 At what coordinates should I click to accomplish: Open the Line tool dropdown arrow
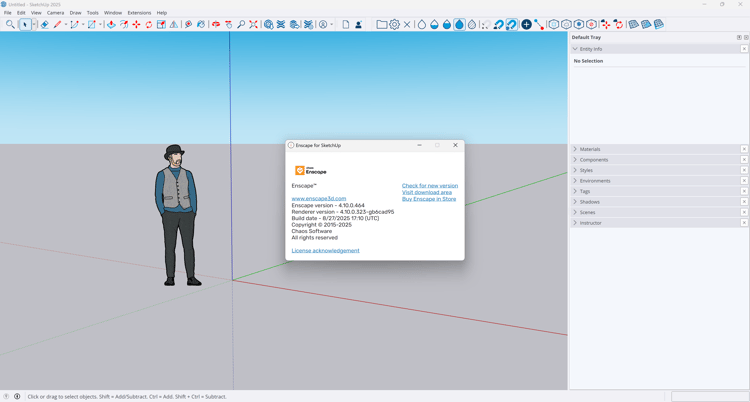click(66, 24)
